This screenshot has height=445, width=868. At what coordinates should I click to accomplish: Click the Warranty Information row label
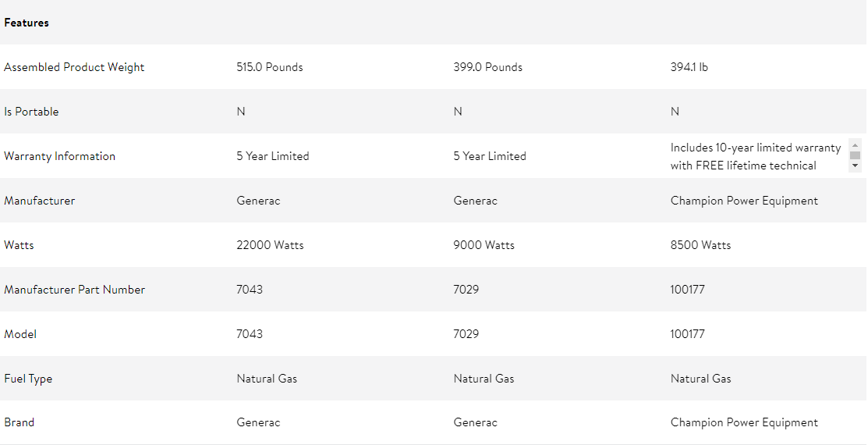pos(59,156)
